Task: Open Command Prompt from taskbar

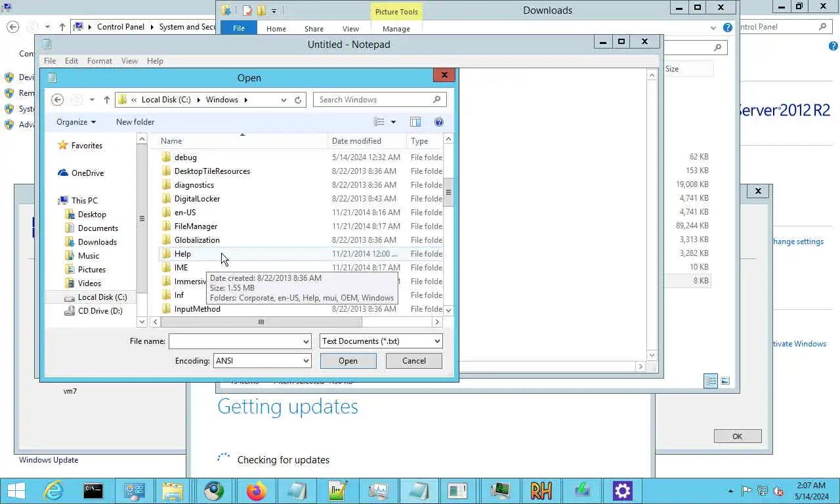Action: 93,490
